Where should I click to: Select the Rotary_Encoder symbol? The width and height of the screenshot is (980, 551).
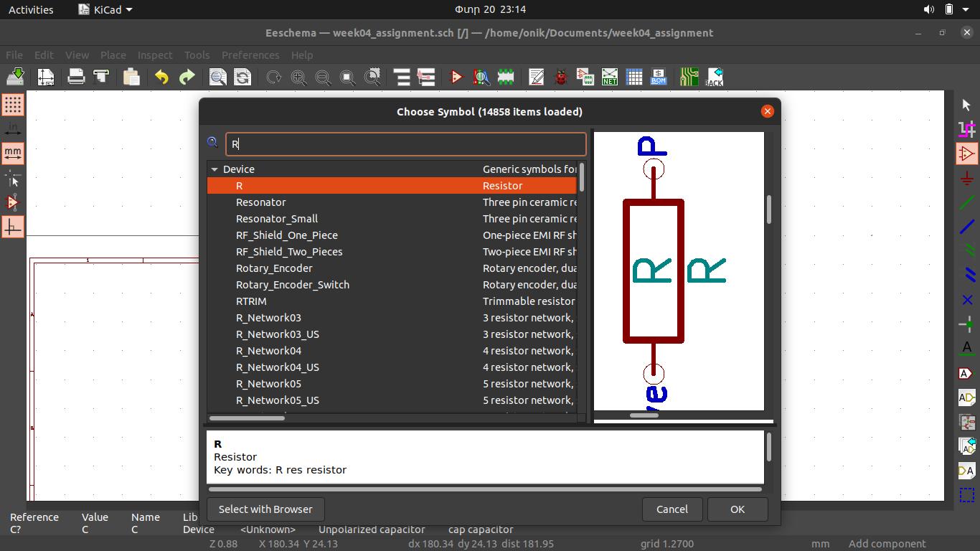pos(392,268)
